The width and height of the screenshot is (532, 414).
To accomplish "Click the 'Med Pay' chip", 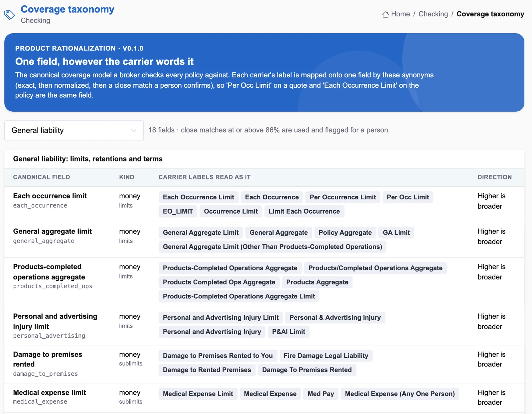I will pos(321,394).
